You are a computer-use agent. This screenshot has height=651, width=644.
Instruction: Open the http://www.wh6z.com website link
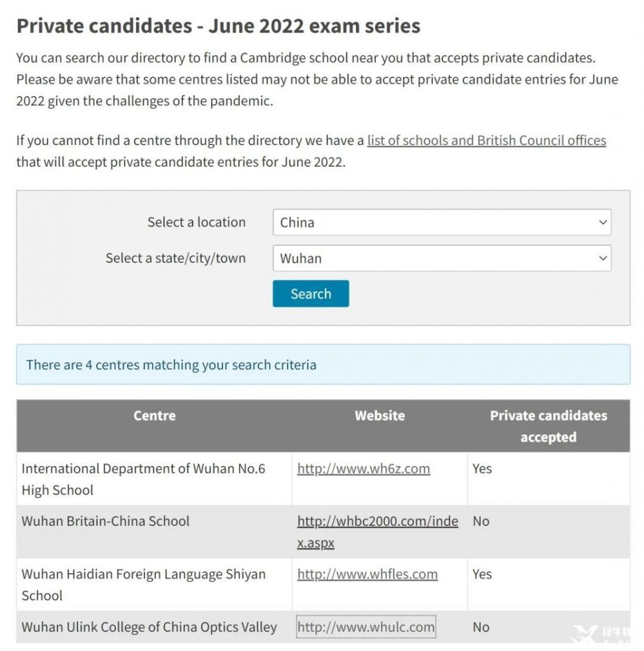point(363,469)
